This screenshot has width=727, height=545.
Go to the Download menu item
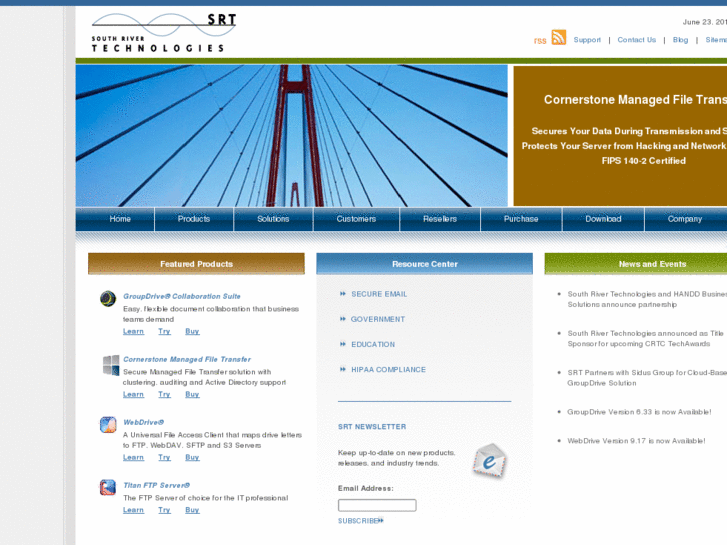click(x=603, y=219)
